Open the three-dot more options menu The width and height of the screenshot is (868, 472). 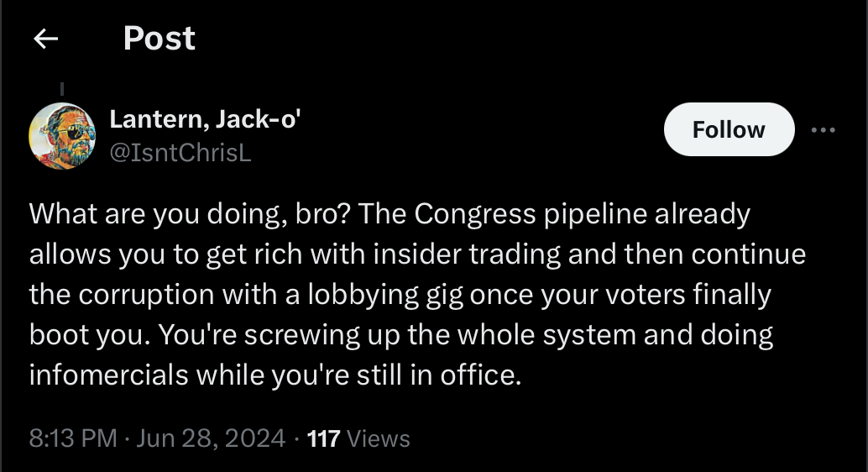coord(824,129)
